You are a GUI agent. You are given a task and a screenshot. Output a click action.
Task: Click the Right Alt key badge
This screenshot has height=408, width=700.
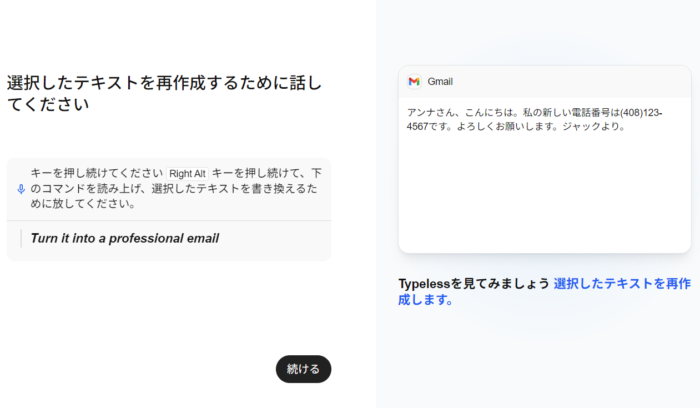187,174
